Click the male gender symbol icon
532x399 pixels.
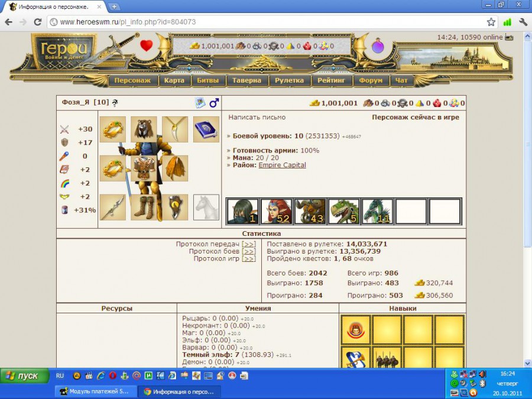(214, 102)
